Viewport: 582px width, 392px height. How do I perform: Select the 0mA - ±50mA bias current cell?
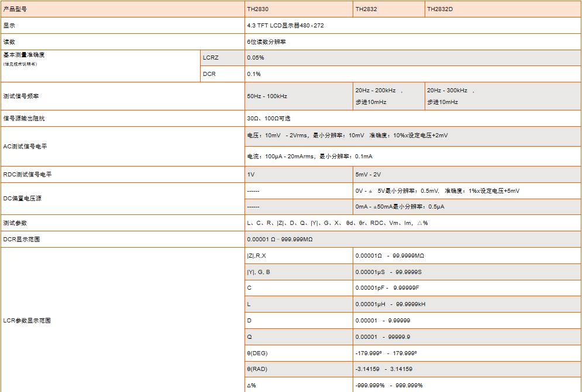tap(467, 207)
